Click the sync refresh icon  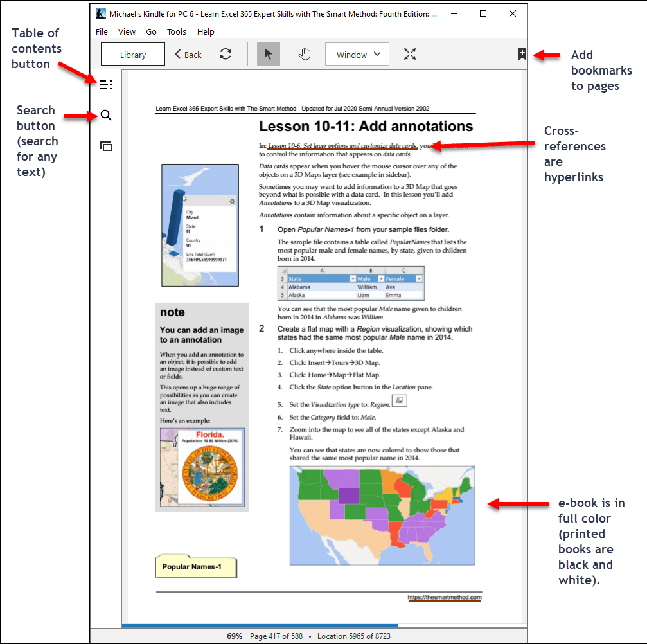pyautogui.click(x=226, y=54)
